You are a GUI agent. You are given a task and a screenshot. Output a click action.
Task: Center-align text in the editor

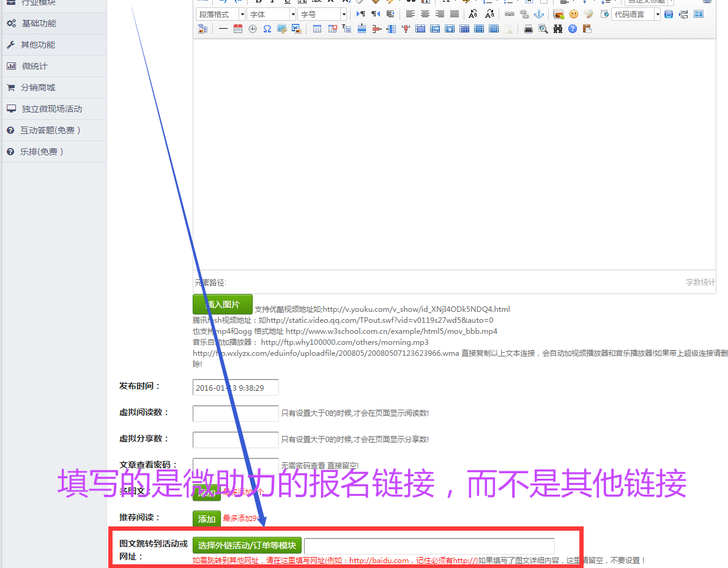tap(425, 14)
